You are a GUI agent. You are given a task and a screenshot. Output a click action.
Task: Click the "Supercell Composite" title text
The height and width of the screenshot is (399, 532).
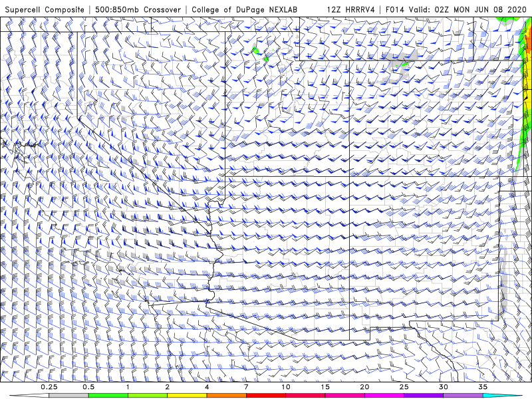(x=45, y=9)
